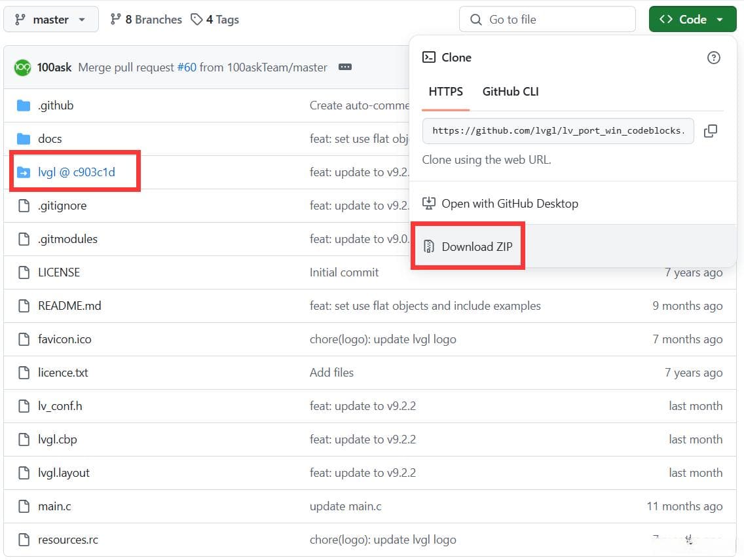Viewport: 744px width, 560px height.
Task: Open the main.c file
Action: click(54, 506)
